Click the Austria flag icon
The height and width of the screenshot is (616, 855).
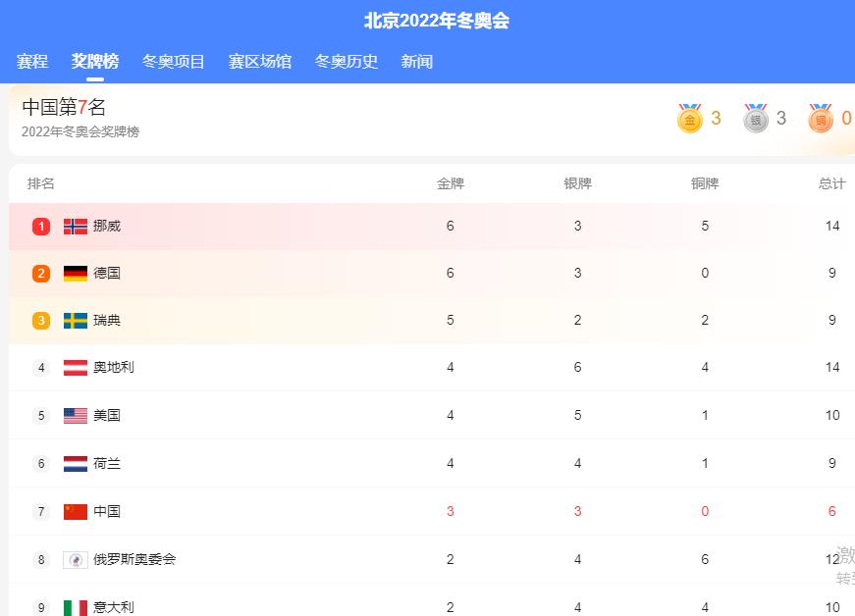[x=75, y=368]
